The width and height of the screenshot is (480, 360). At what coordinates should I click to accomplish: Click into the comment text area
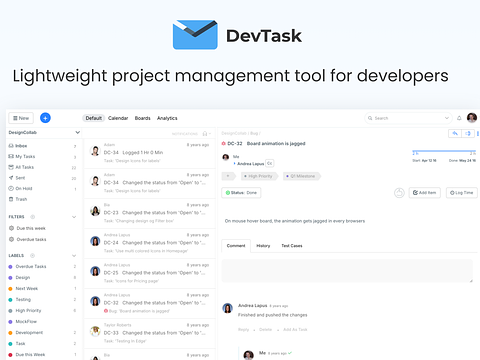tap(347, 271)
